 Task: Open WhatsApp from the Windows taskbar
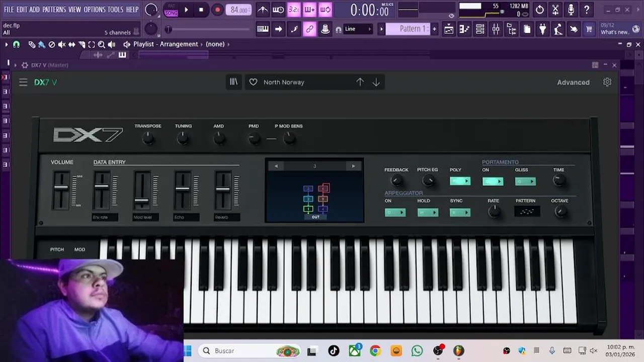(417, 350)
